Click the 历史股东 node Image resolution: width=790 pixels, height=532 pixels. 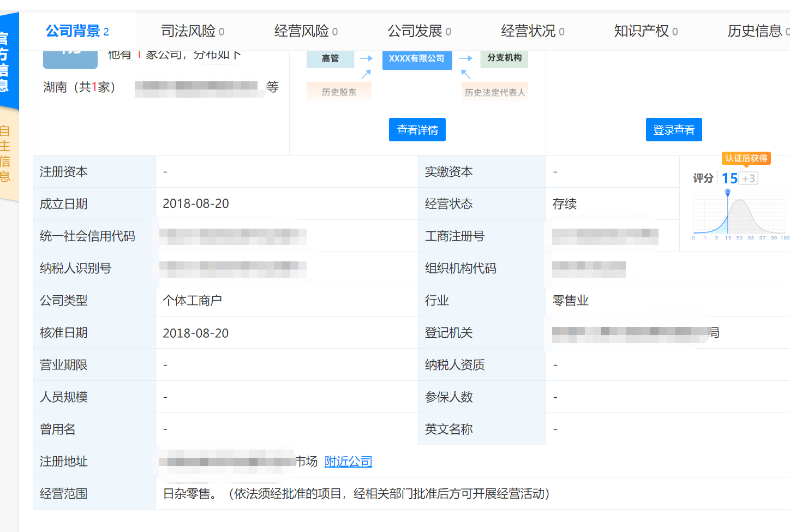[x=339, y=92]
